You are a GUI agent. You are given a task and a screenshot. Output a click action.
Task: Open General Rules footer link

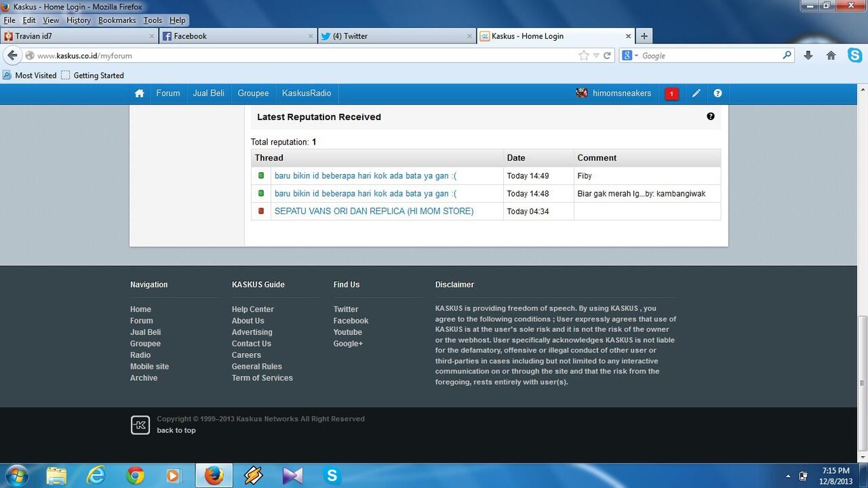tap(257, 367)
